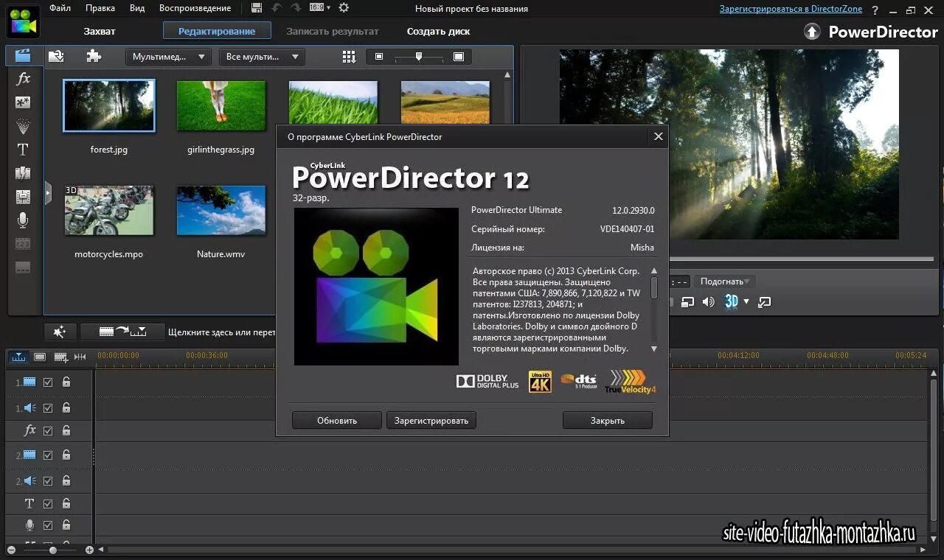Open the Voice-Over Recording microphone icon
Screen dimensions: 944x560
[23, 220]
